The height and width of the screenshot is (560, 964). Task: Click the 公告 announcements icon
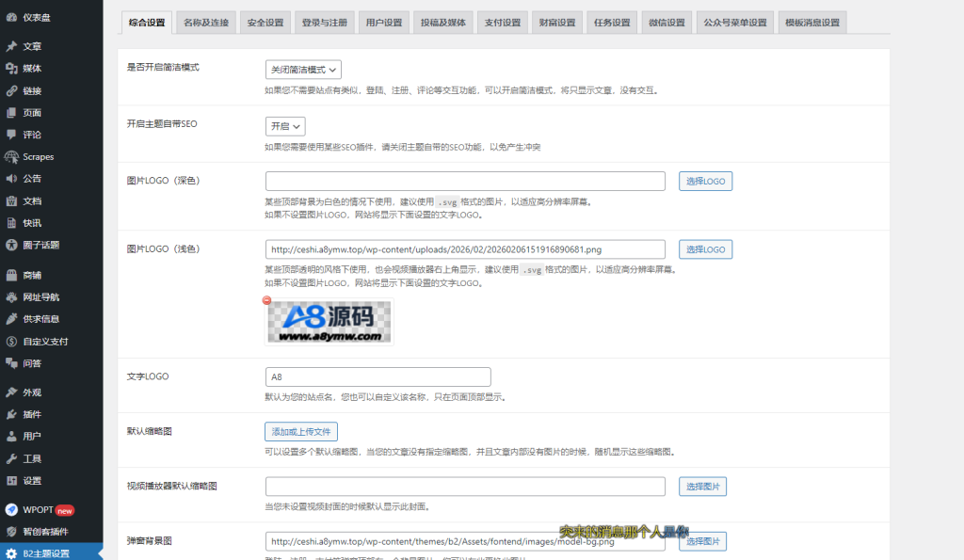click(13, 179)
